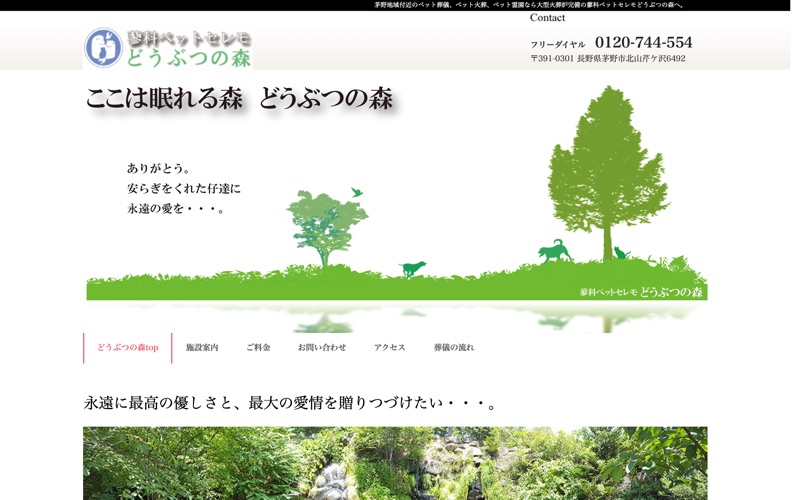Open the 蓼科ペットセレモ どうぶつの森 site logo
The image size is (800, 500).
point(168,48)
